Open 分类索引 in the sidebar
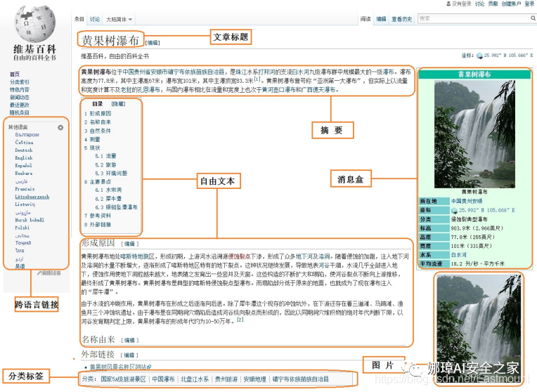 tap(20, 82)
